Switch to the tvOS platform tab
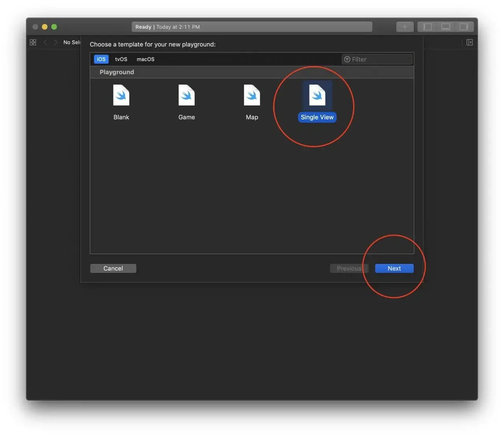 click(121, 59)
